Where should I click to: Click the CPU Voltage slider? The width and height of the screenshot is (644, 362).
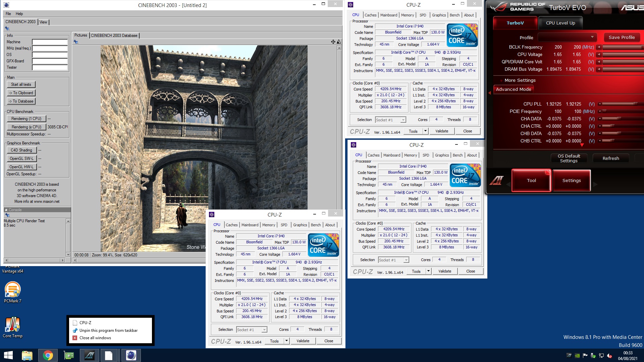tap(623, 54)
